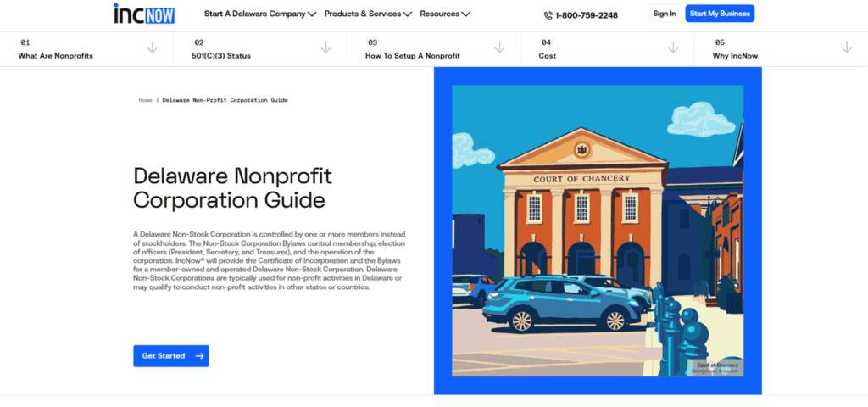
Task: Click down arrow beside Cost
Action: (673, 47)
